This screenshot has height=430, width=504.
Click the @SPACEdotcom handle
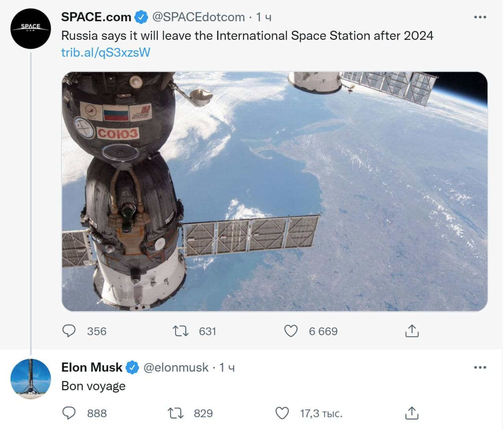coord(198,17)
